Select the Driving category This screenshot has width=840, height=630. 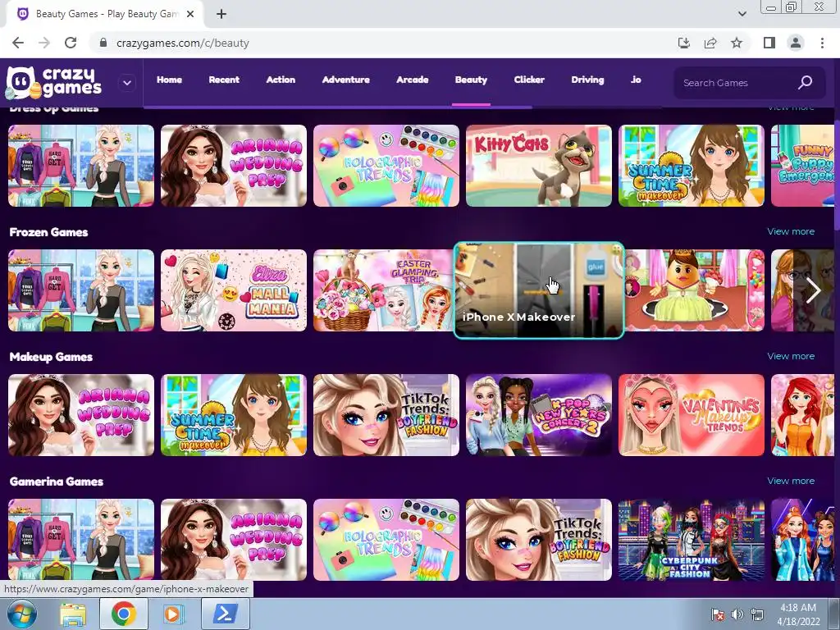point(587,80)
